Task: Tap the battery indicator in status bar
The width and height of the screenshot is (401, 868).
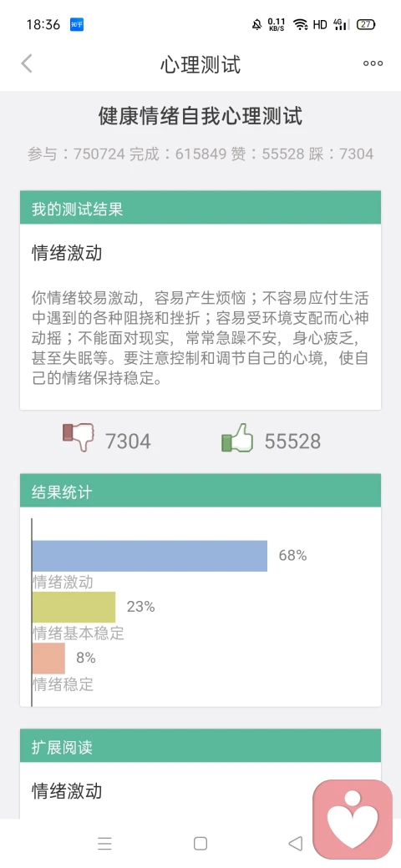Action: pyautogui.click(x=366, y=24)
